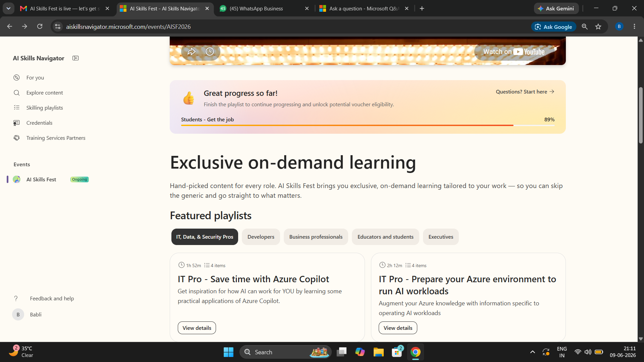The width and height of the screenshot is (644, 362).
Task: Click the address bar URL
Action: point(128,26)
